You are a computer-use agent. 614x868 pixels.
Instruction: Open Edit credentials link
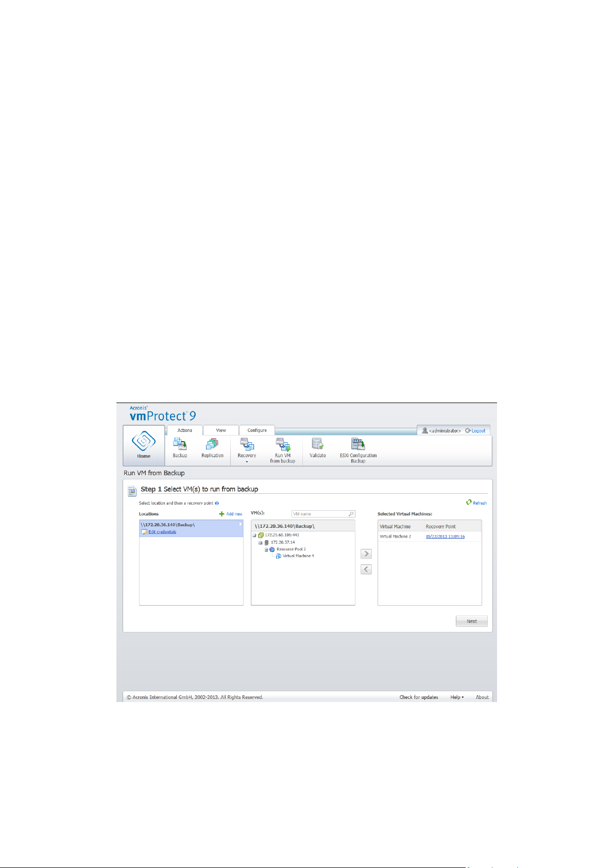click(x=162, y=532)
